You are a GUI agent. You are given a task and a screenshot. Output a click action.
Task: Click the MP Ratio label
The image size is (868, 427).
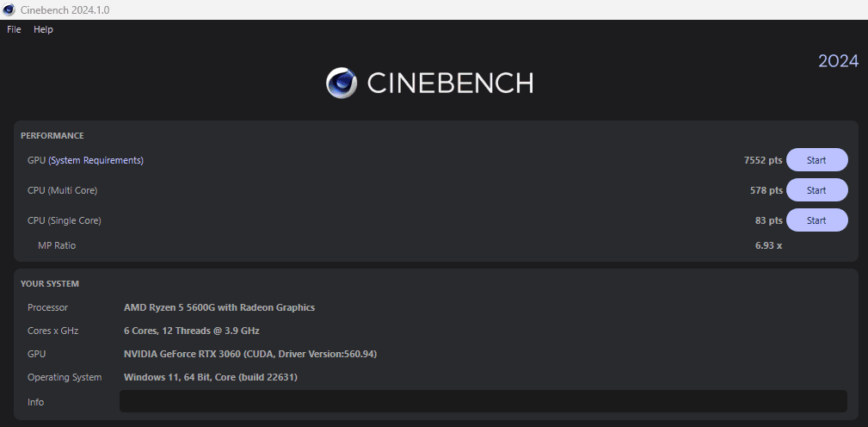(x=57, y=244)
